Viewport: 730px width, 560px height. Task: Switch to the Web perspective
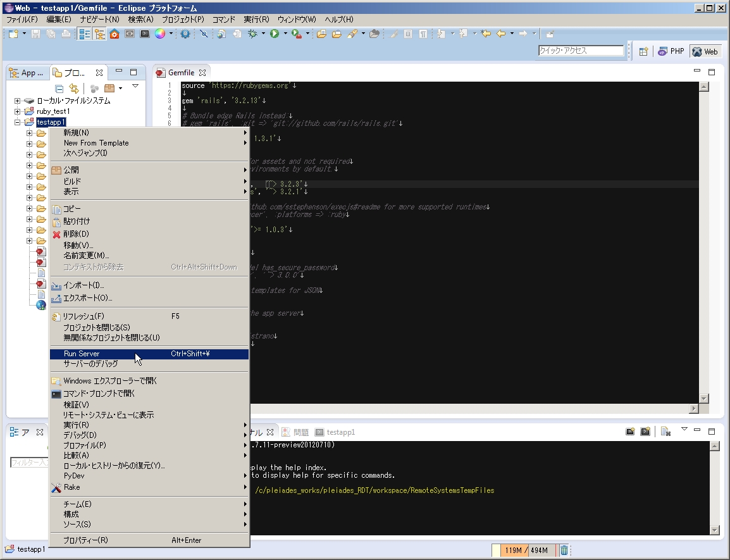point(705,52)
